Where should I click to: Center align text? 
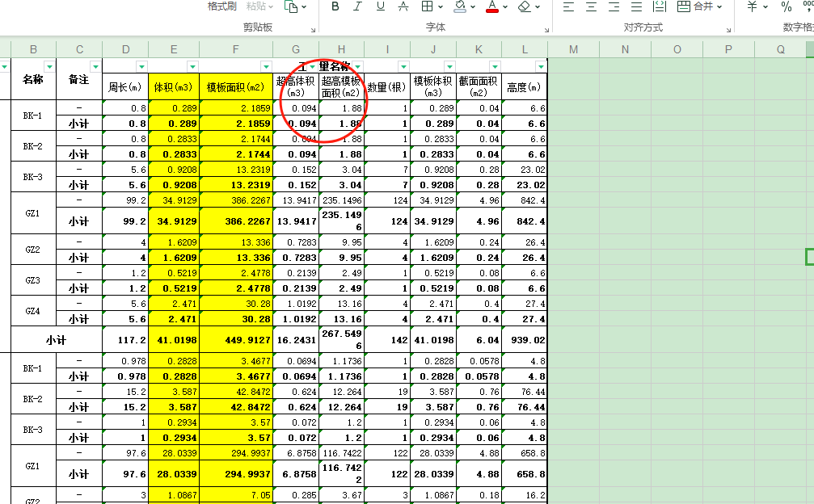pyautogui.click(x=591, y=6)
